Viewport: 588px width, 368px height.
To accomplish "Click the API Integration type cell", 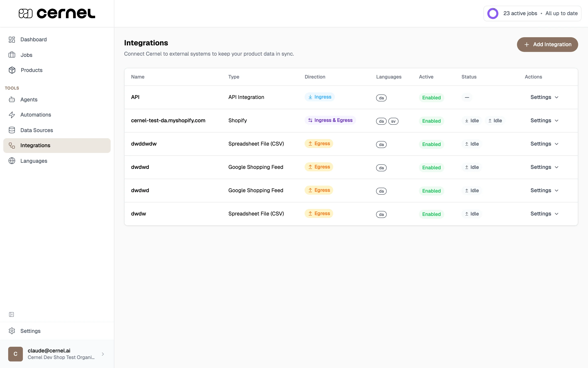I will pos(246,97).
